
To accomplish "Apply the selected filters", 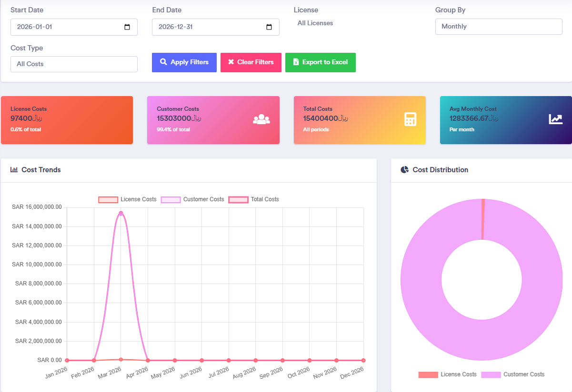I will point(184,62).
